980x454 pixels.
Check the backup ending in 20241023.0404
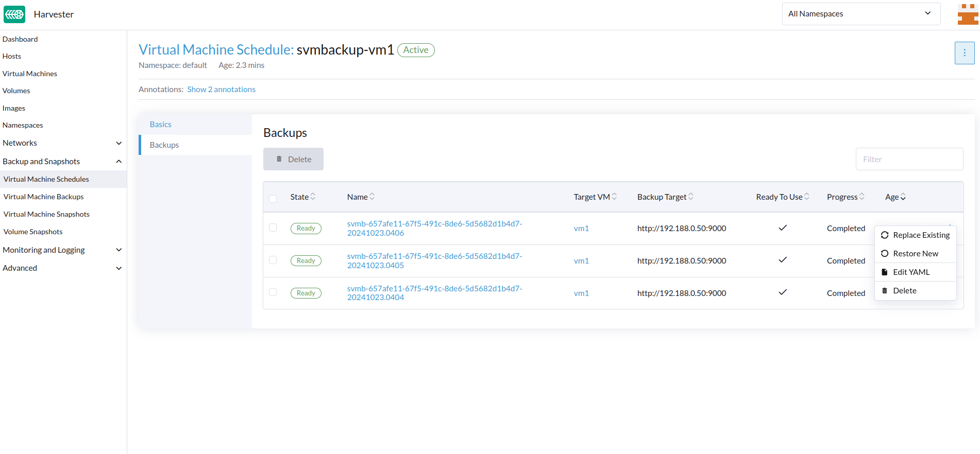[x=273, y=292]
